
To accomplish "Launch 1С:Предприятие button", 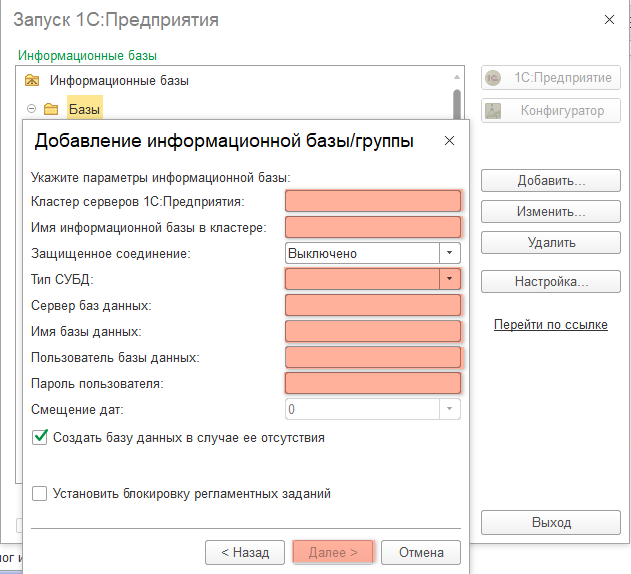I will point(551,77).
